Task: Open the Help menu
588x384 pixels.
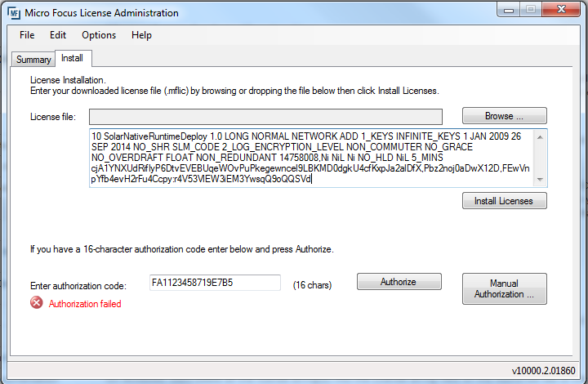Action: [x=141, y=35]
